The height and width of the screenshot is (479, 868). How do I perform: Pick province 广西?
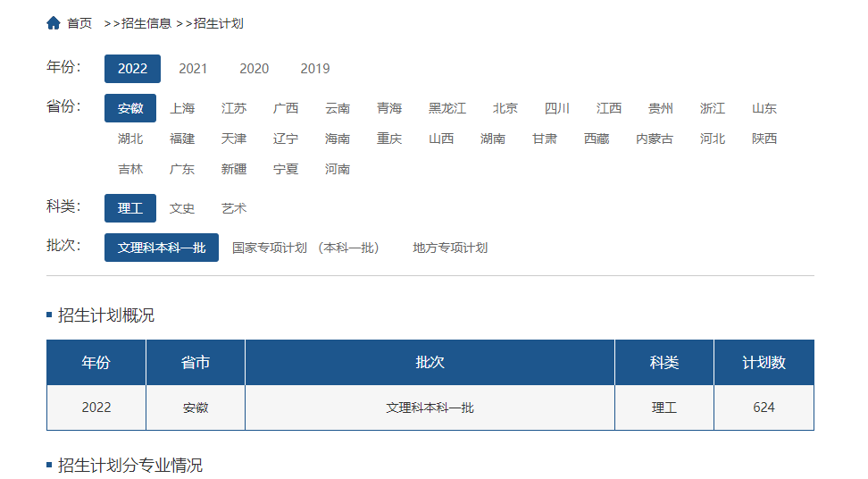(x=286, y=108)
